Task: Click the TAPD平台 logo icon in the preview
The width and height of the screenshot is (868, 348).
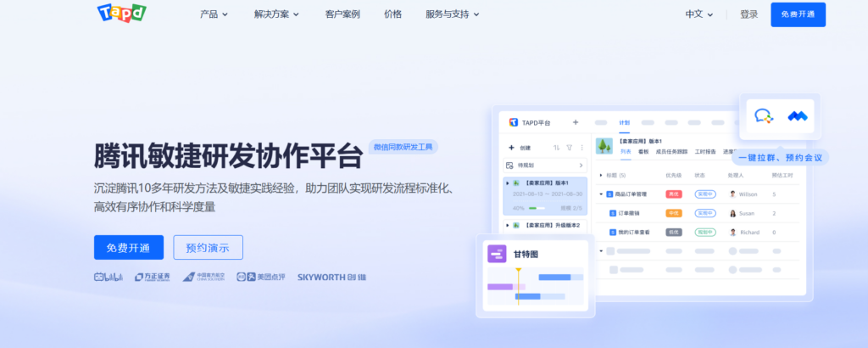Action: click(x=513, y=122)
